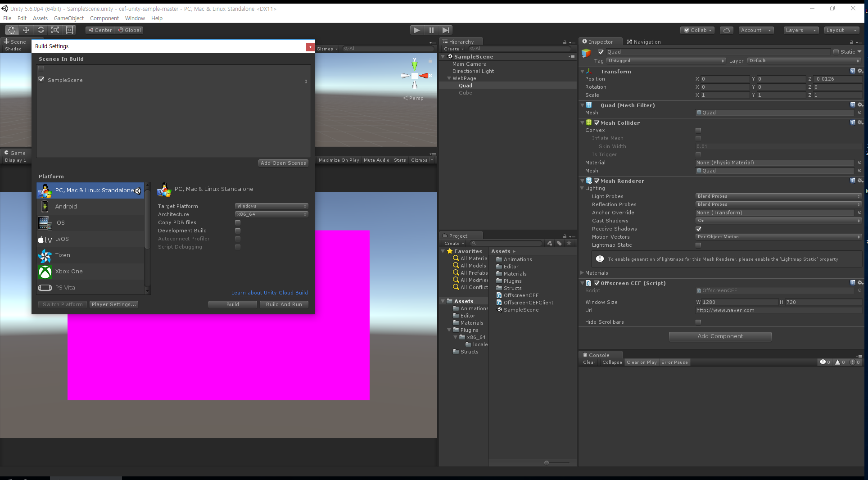
Task: Open the GameObject menu
Action: 68,18
